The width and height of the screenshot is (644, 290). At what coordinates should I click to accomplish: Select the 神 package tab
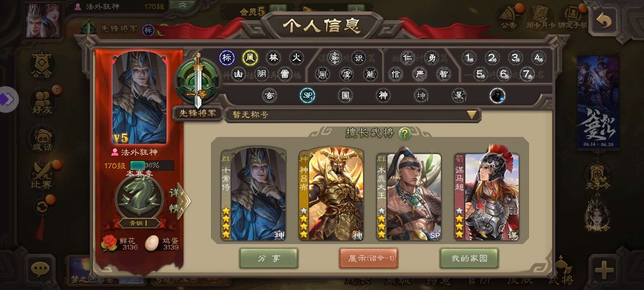[383, 95]
